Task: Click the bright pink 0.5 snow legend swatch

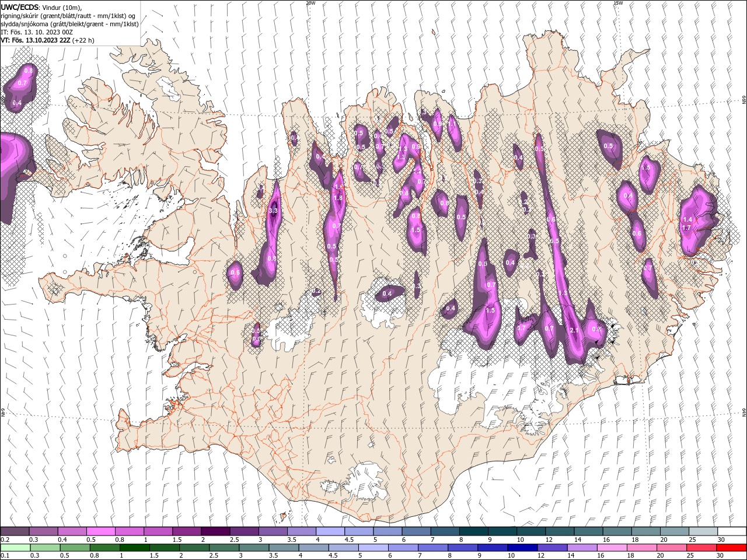Action: (x=101, y=531)
